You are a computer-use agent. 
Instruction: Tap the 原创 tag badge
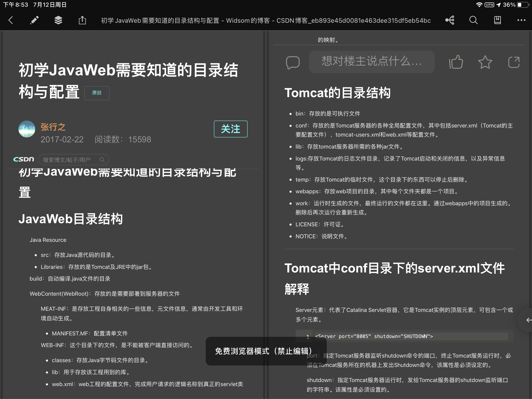(97, 93)
